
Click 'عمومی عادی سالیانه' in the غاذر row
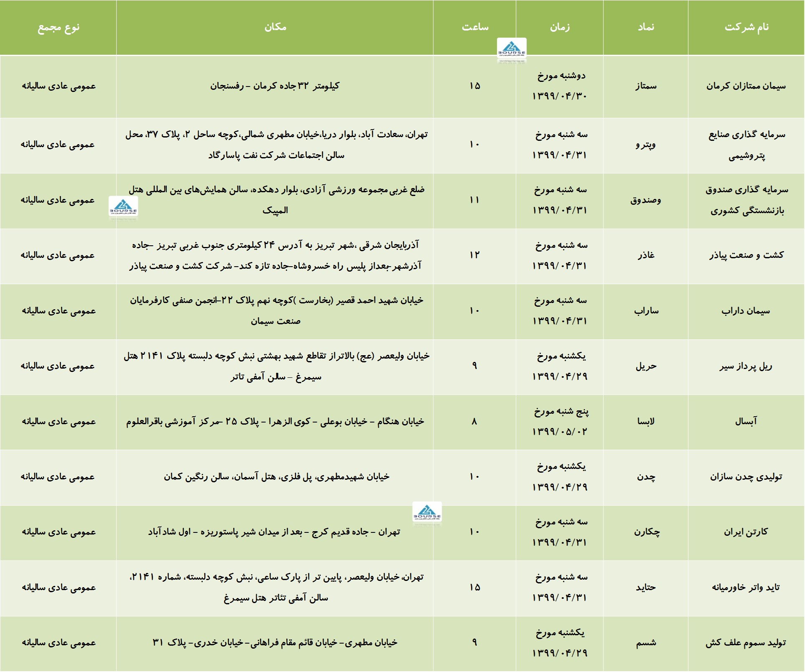click(58, 255)
